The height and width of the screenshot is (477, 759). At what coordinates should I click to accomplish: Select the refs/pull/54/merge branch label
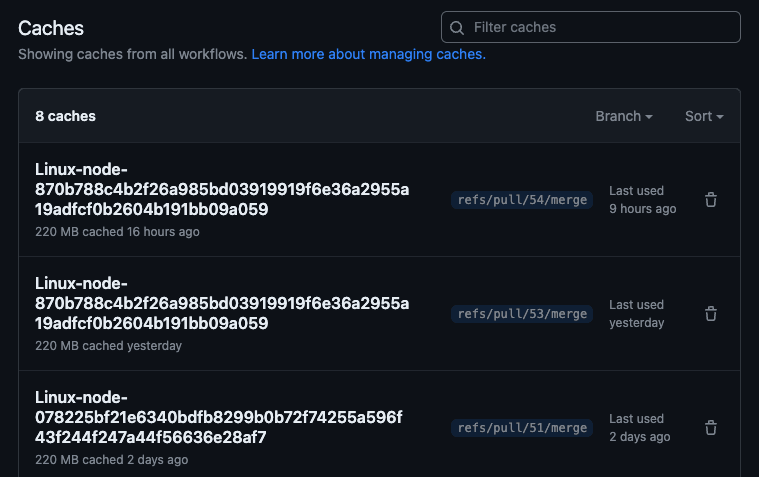point(522,200)
